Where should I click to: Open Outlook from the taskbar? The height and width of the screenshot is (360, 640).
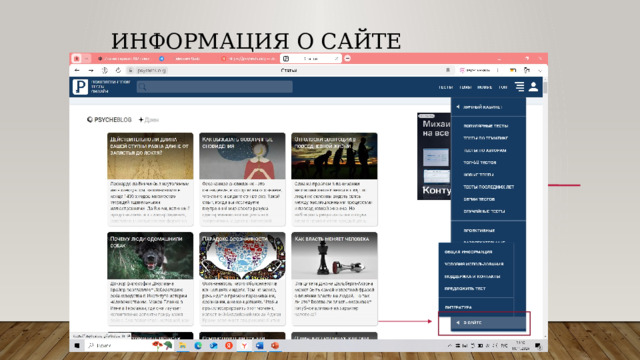[x=213, y=346]
